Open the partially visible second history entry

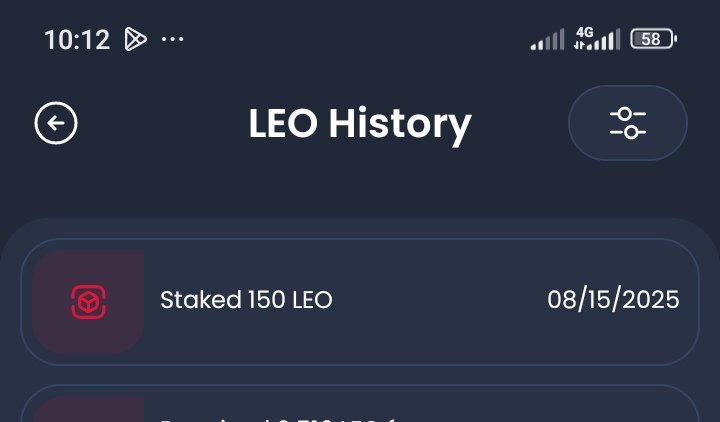point(360,404)
